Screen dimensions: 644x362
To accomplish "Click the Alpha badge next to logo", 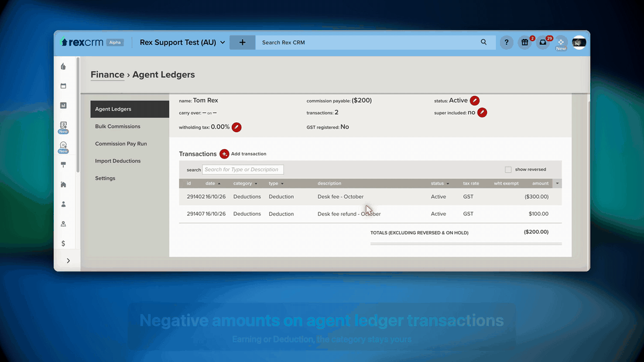I will [115, 42].
